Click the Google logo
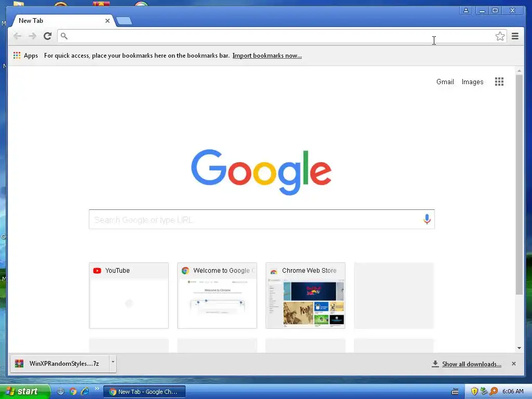This screenshot has height=399, width=532. pos(261,172)
